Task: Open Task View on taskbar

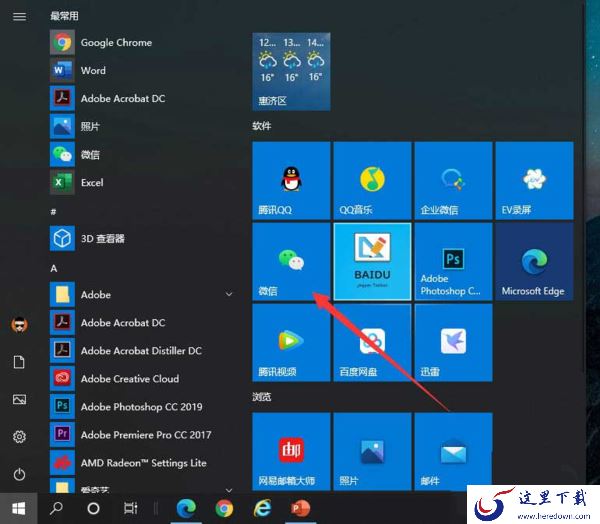Action: 130,508
